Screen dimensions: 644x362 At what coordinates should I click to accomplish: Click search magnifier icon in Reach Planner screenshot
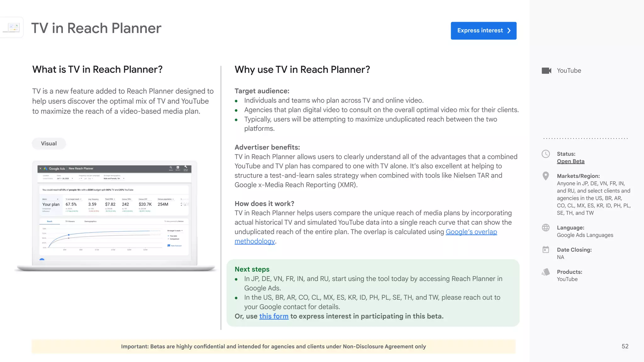[x=171, y=167]
